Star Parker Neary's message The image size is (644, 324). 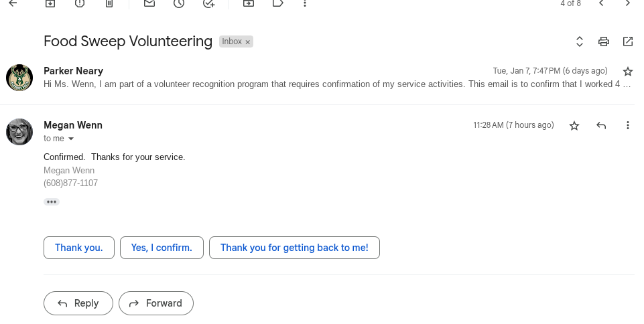pos(628,71)
